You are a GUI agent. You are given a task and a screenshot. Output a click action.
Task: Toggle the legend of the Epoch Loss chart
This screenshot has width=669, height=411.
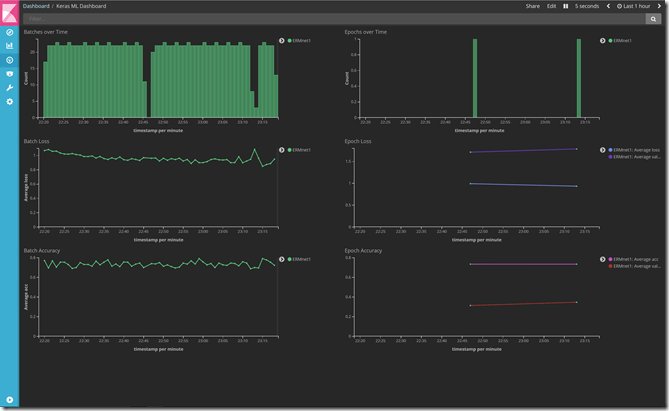(602, 150)
